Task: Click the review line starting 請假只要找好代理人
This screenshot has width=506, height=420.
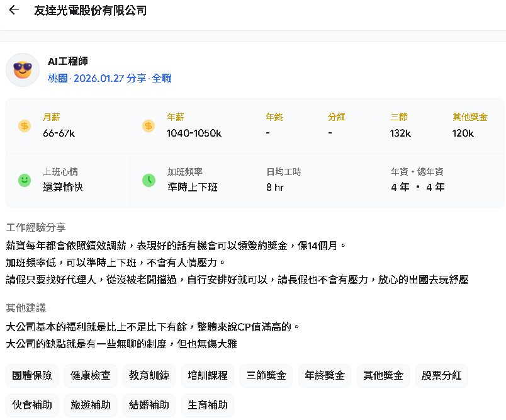Action: [237, 280]
